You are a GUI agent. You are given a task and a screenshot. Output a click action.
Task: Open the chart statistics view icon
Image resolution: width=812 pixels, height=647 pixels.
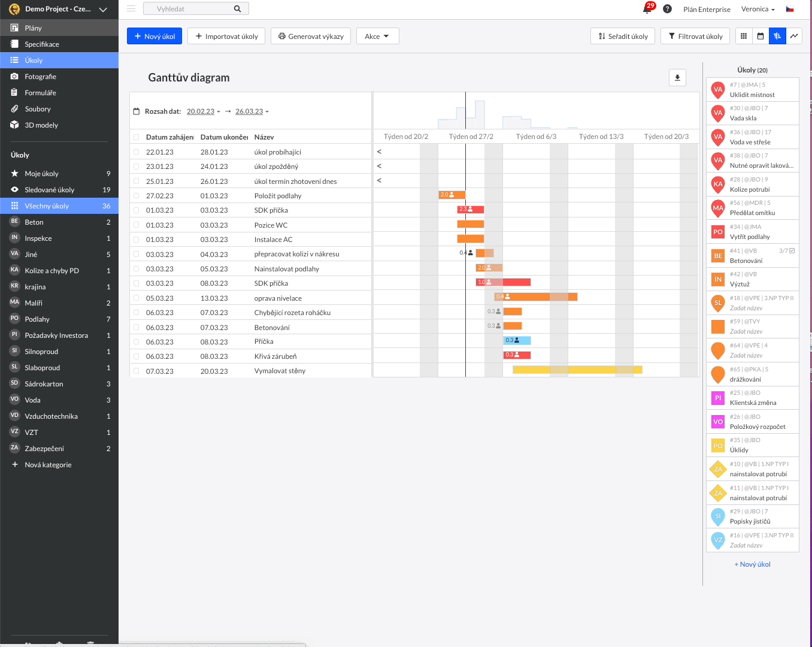[x=794, y=37]
